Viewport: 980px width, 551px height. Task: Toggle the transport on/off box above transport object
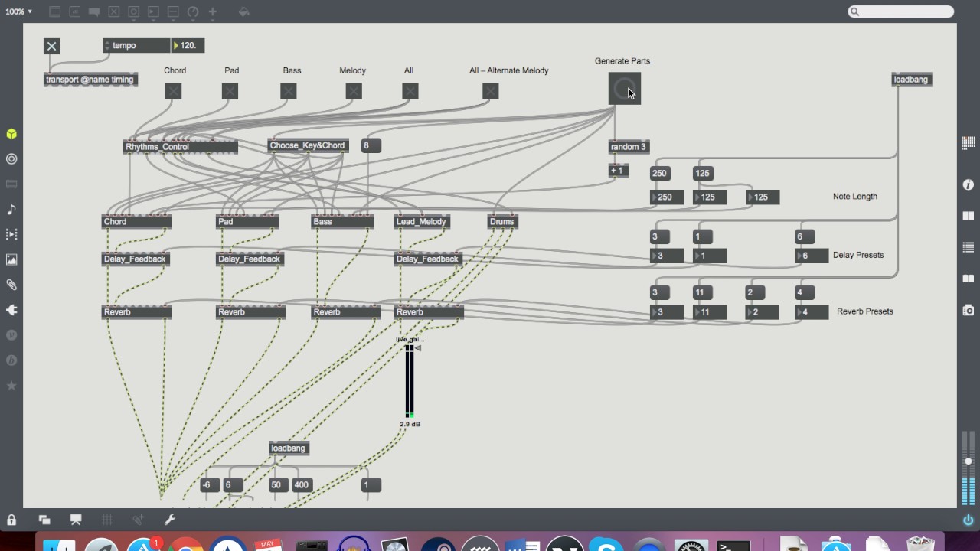point(51,46)
